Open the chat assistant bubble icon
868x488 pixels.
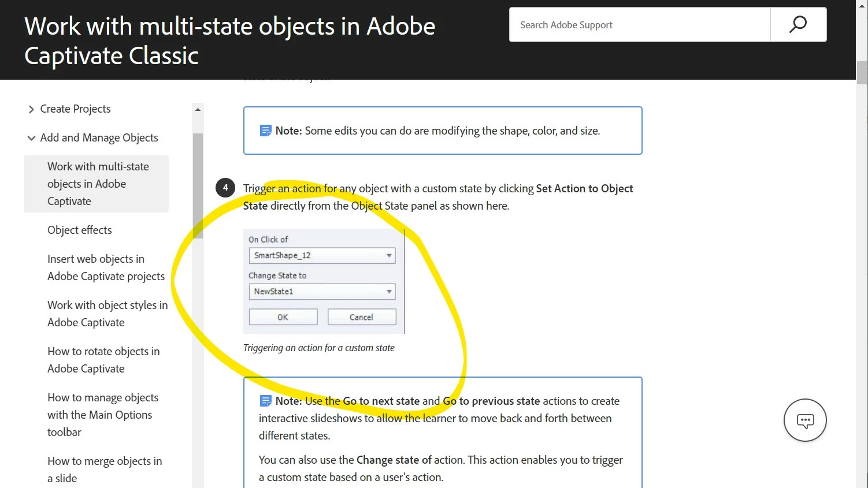click(x=805, y=420)
